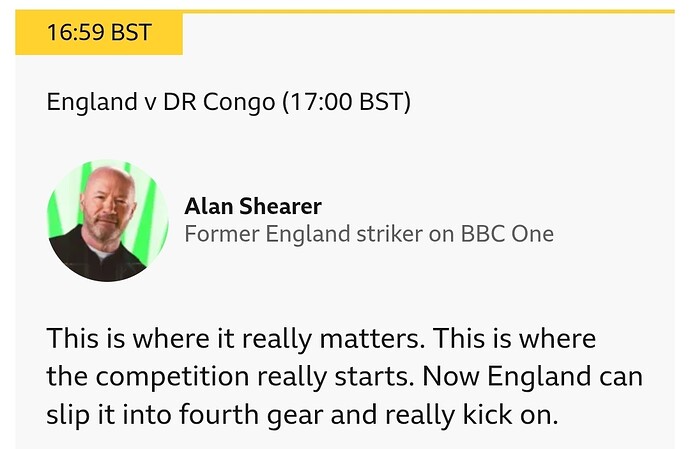690x449 pixels.
Task: Click the 16:59 BST timestamp badge
Action: [x=99, y=33]
